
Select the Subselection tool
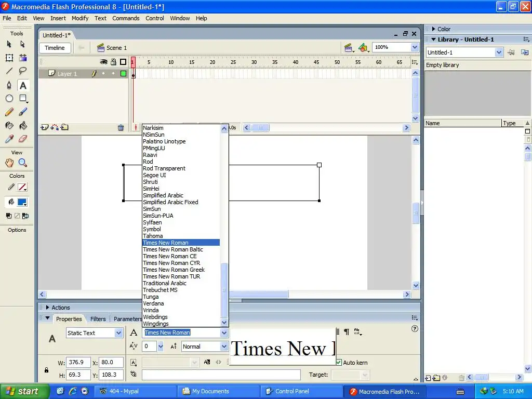tap(22, 44)
